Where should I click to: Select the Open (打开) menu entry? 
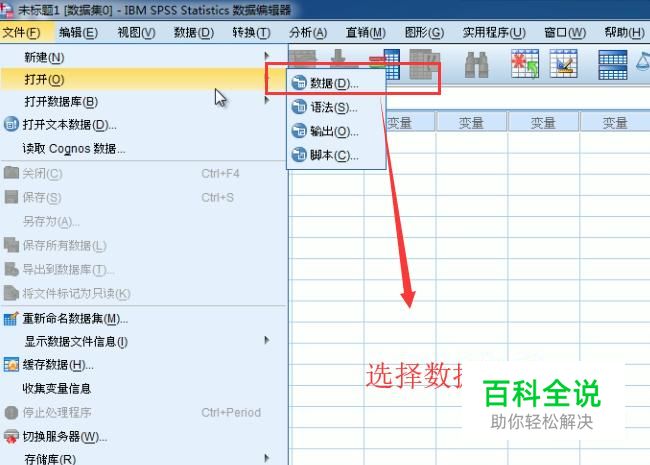143,79
